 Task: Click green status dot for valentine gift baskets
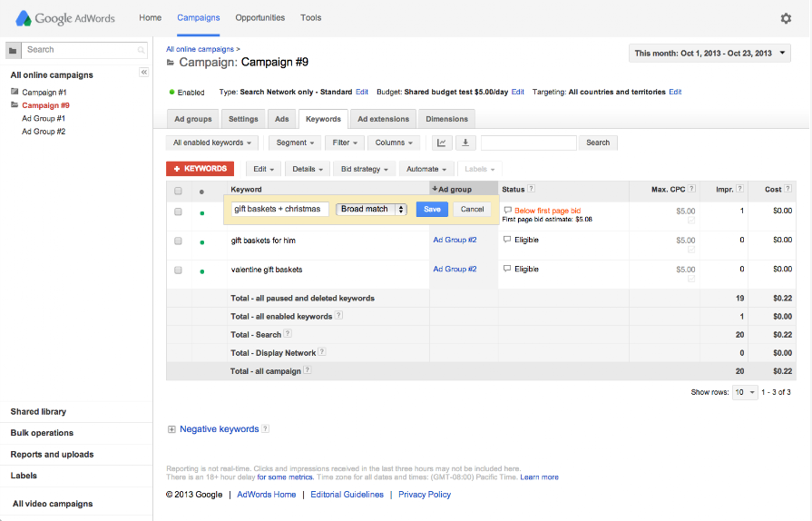click(201, 270)
